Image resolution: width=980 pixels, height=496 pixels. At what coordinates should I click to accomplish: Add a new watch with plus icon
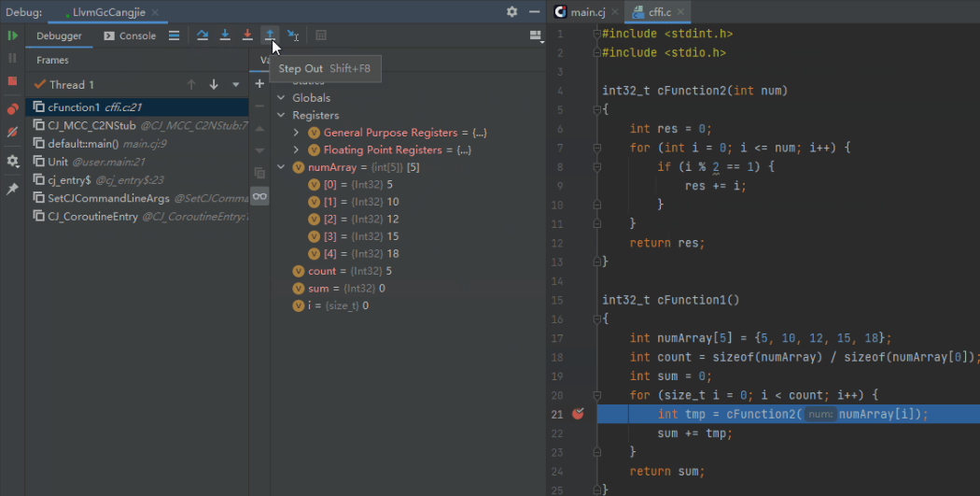[x=259, y=83]
